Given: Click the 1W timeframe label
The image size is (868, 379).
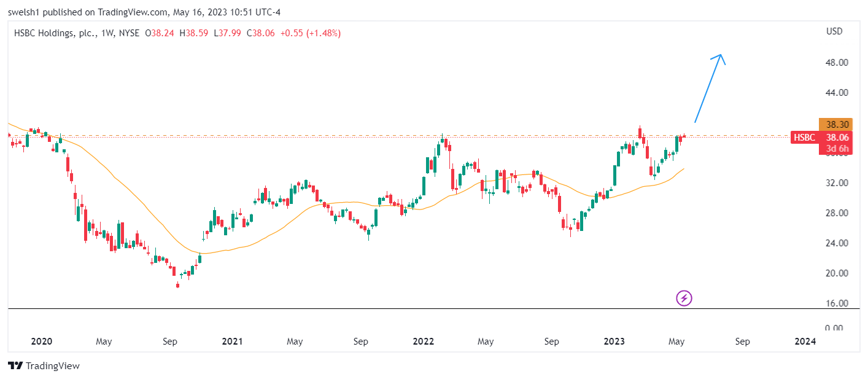Looking at the screenshot, I should (x=108, y=33).
